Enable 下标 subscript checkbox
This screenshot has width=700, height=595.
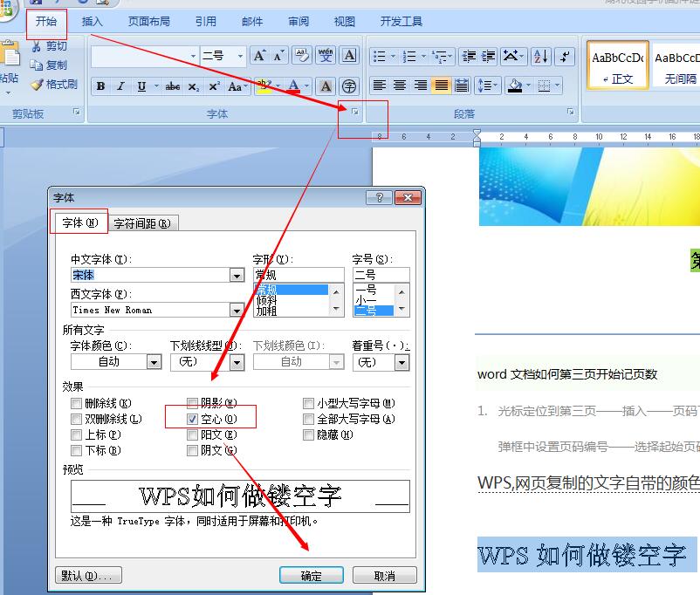pyautogui.click(x=76, y=450)
